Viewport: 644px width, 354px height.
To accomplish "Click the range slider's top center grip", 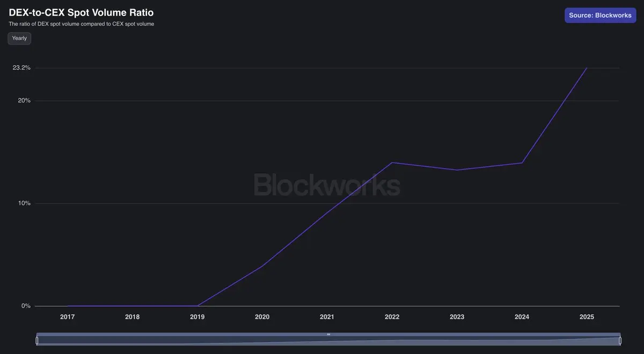I will tap(328, 334).
